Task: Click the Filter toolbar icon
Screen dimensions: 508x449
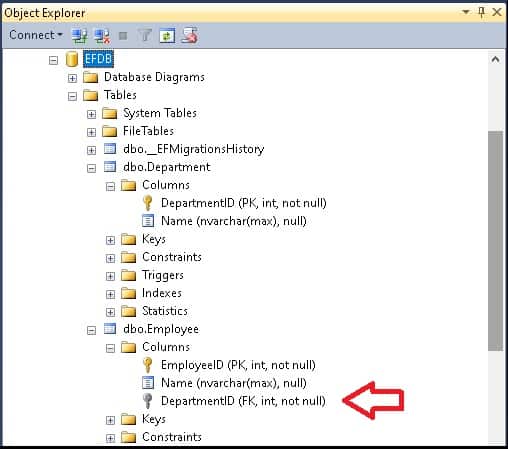Action: tap(145, 35)
